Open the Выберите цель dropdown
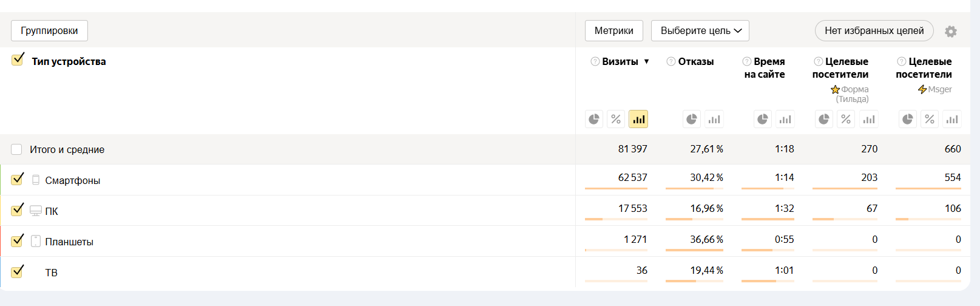 pos(700,30)
